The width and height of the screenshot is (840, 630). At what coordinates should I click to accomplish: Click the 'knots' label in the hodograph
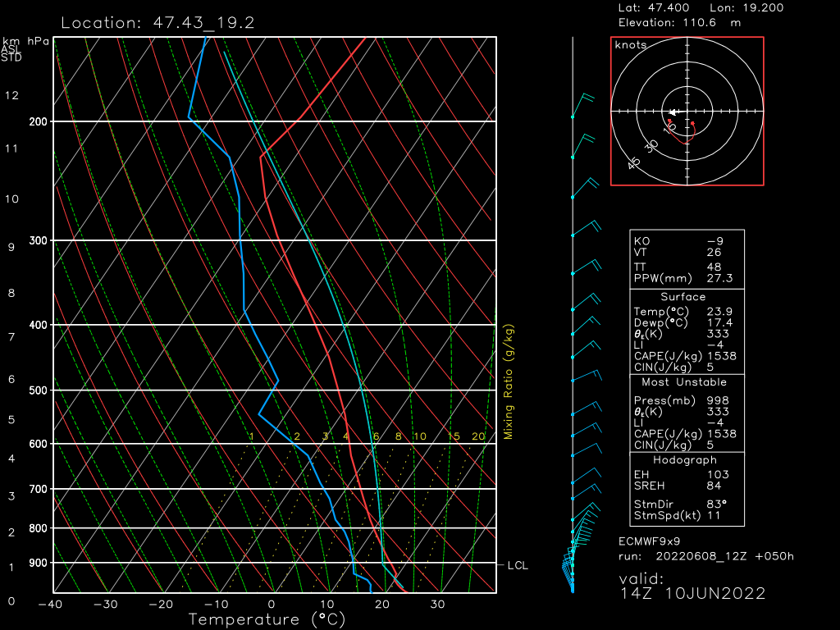(631, 45)
